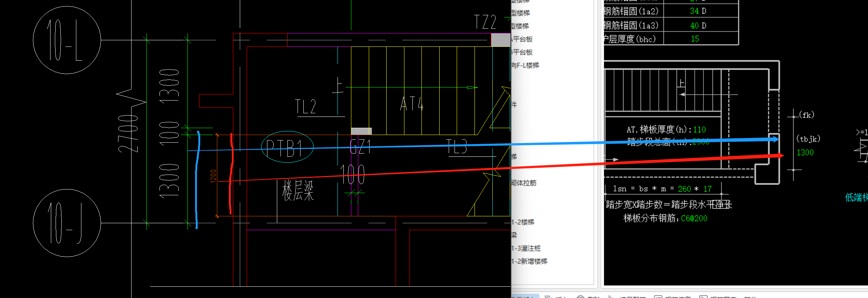Select the PTB1 platform slab label

pos(284,148)
